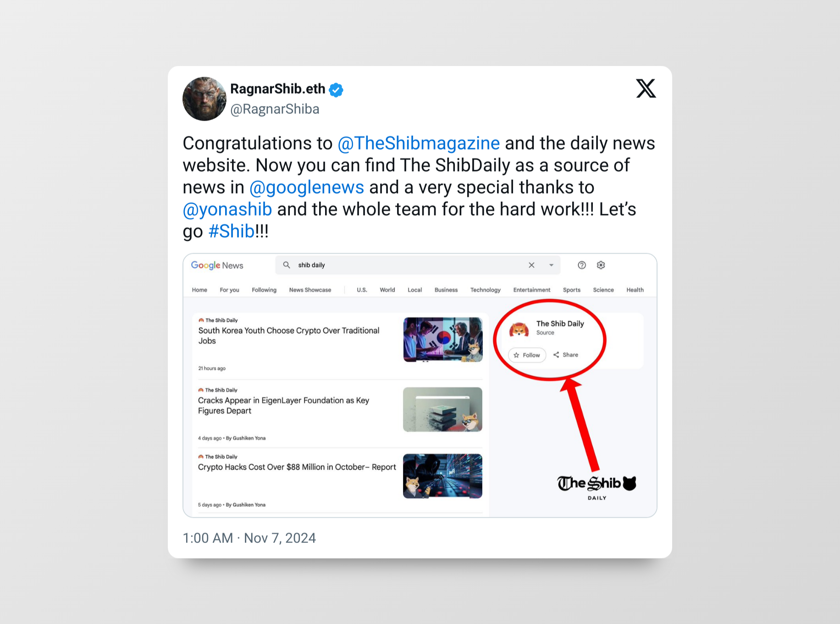Screen dimensions: 840x624
Task: Open 'Cracks Appear in EigenLayer Foundation' headline
Action: 283,405
